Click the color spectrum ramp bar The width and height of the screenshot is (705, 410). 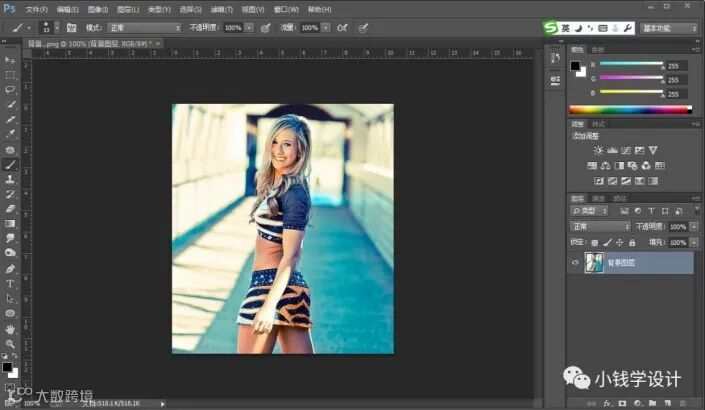pyautogui.click(x=630, y=109)
